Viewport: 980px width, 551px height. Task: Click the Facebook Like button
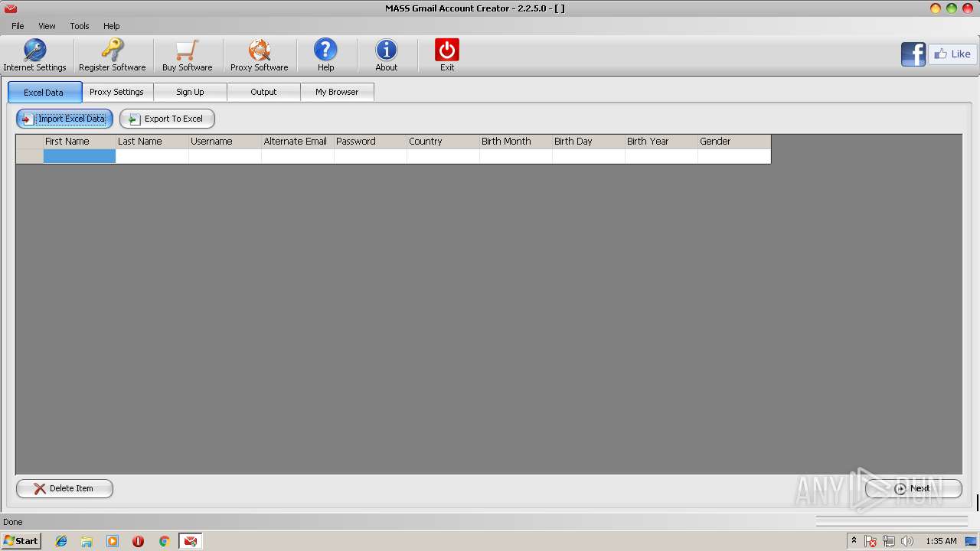point(952,54)
